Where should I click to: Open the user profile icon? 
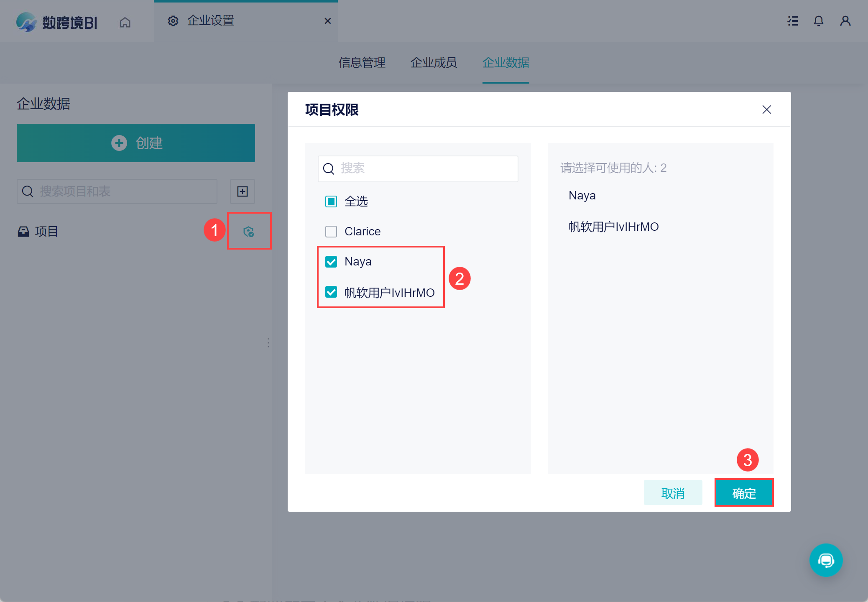click(845, 21)
